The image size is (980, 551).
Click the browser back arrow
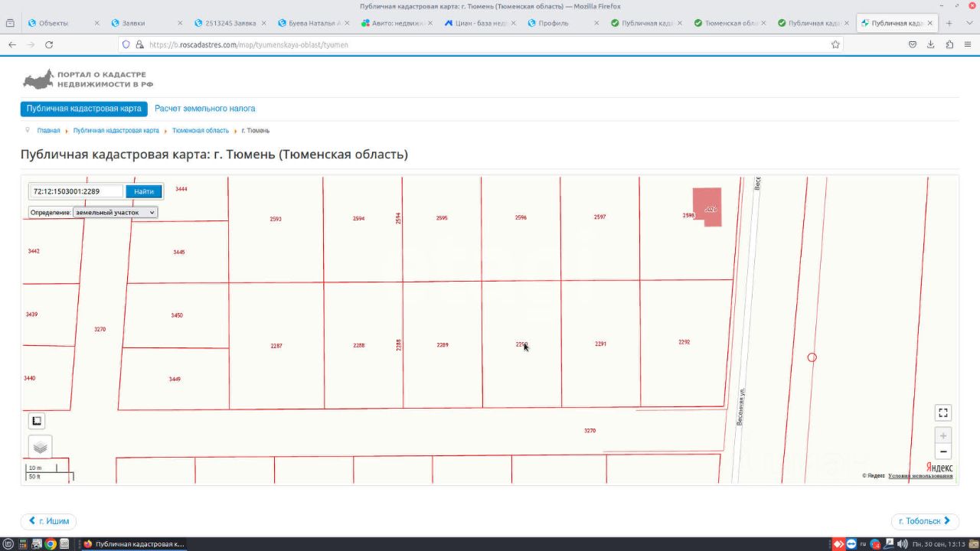point(12,44)
